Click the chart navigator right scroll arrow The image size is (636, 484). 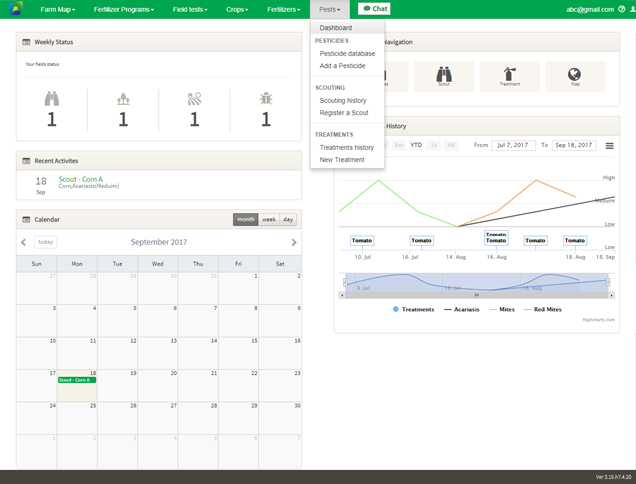[x=612, y=295]
